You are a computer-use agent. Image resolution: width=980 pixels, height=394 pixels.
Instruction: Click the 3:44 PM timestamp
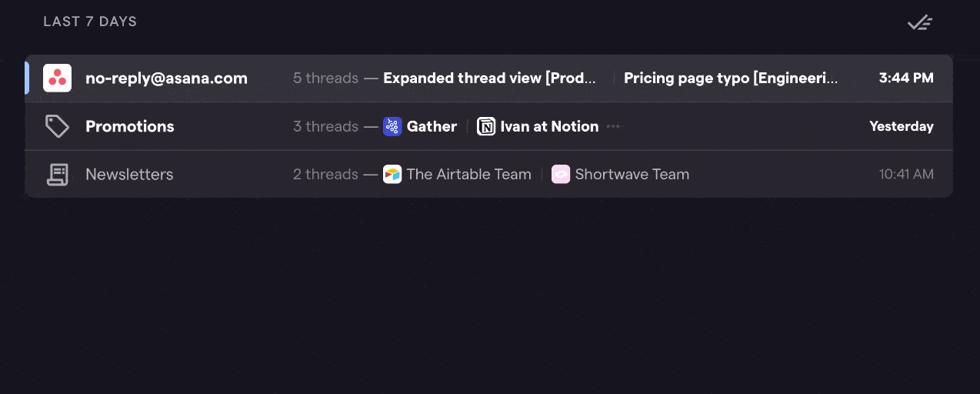tap(906, 78)
